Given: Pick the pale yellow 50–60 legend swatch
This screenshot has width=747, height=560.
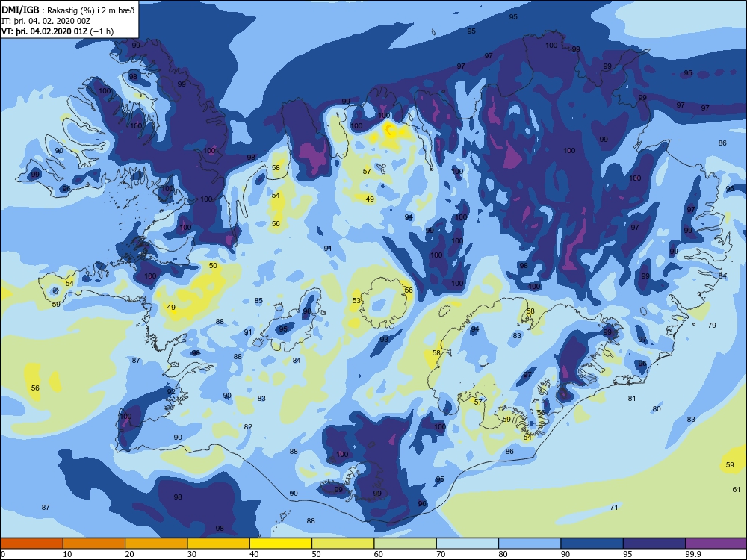Looking at the screenshot, I should click(x=343, y=544).
